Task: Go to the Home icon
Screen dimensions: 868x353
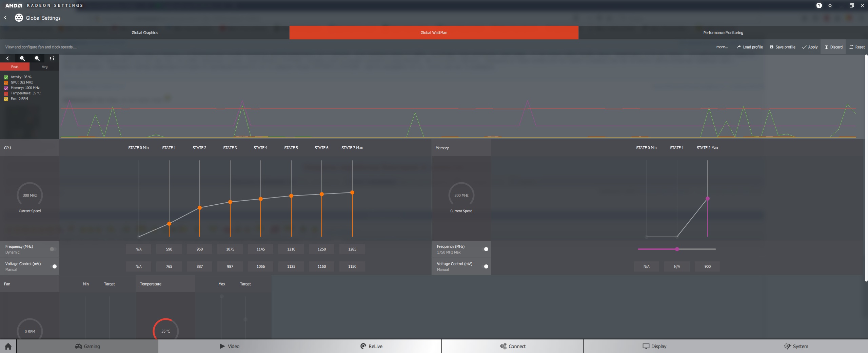Action: [x=8, y=346]
